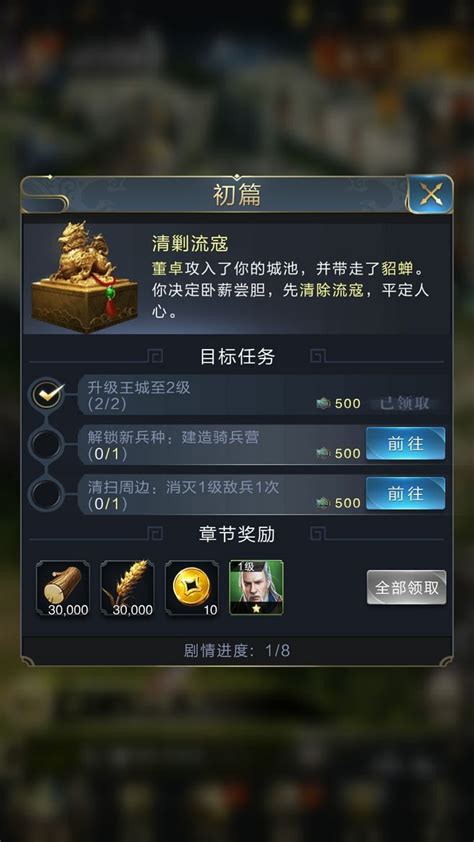Screen dimensions: 474x842
Task: Click 前往 for 消灭1级敌兵 task
Action: pos(405,493)
